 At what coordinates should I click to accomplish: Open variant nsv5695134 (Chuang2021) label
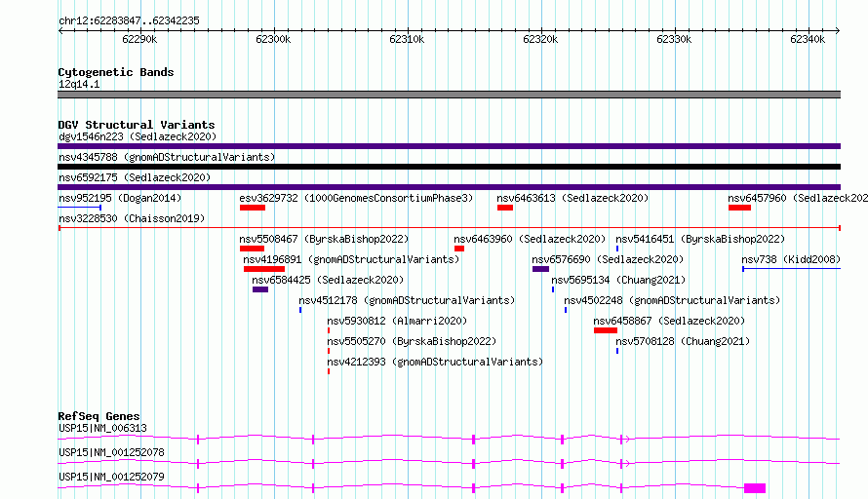618,280
